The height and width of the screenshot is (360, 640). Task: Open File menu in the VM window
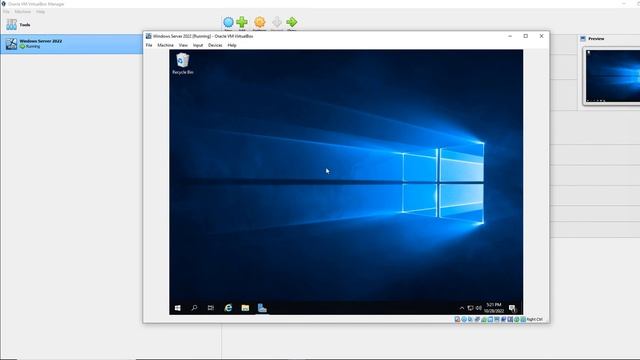point(149,45)
